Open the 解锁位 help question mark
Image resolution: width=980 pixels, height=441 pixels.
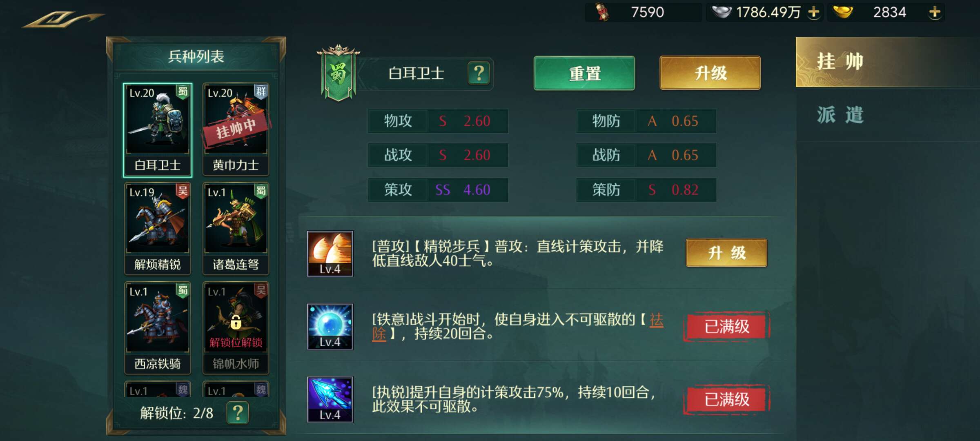click(x=238, y=413)
